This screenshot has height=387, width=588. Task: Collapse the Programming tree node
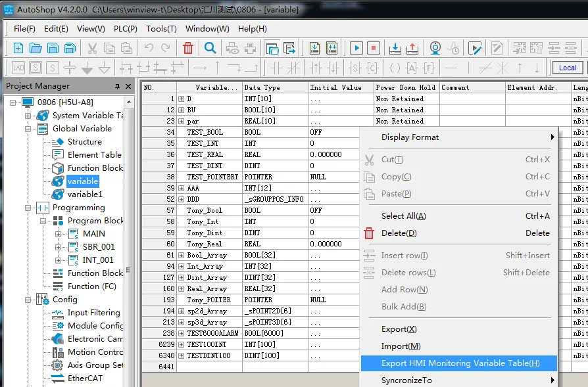28,208
